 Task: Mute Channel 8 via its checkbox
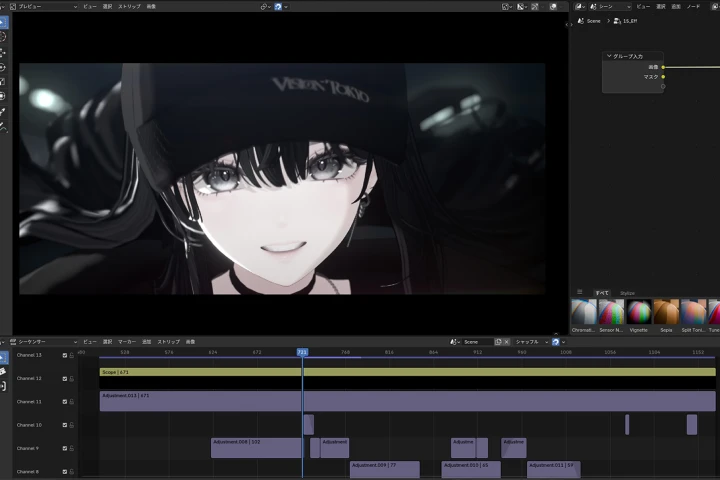pyautogui.click(x=65, y=472)
